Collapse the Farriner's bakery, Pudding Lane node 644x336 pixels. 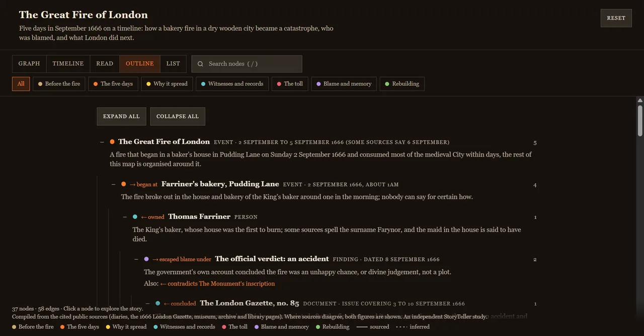click(x=114, y=184)
